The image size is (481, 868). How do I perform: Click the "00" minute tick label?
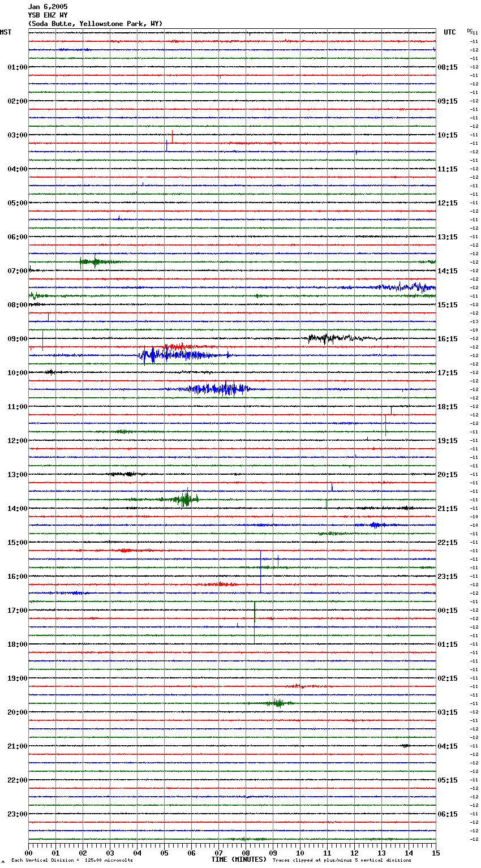pyautogui.click(x=28, y=853)
